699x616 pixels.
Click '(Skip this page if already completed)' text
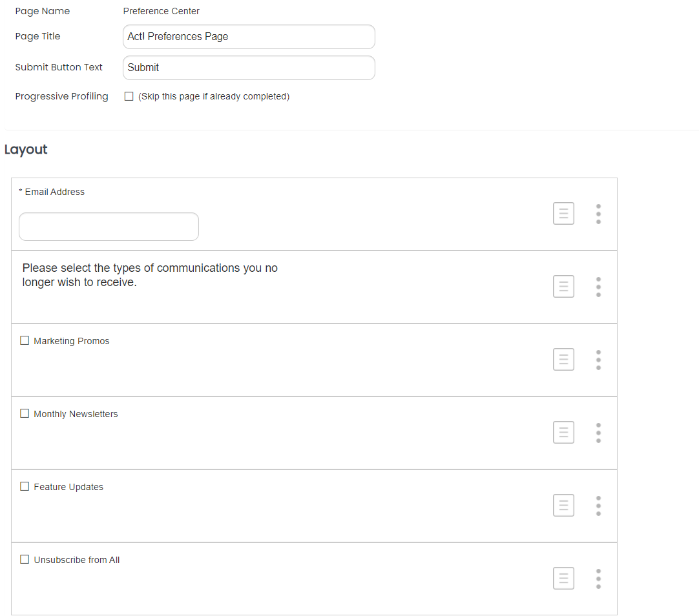tap(214, 97)
